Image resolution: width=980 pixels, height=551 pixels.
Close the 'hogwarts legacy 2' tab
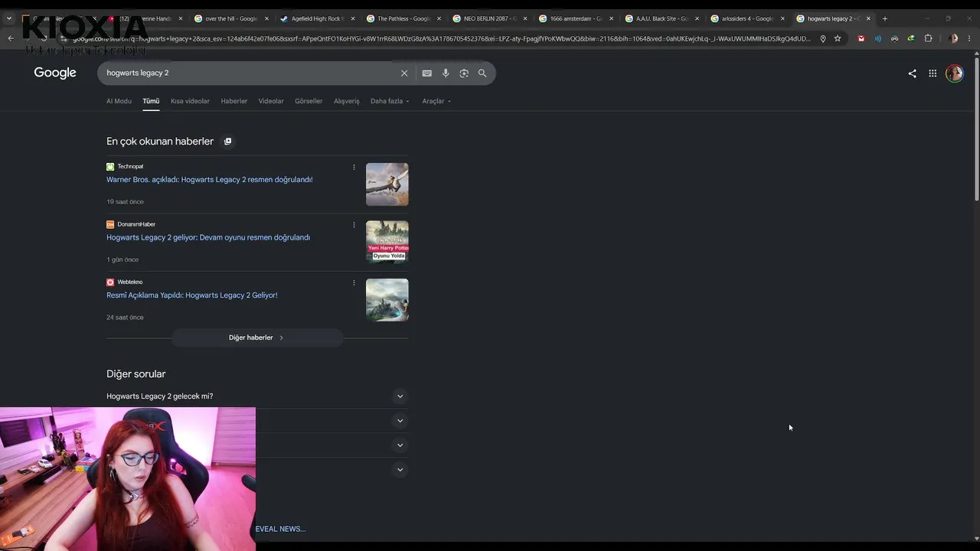coord(868,18)
